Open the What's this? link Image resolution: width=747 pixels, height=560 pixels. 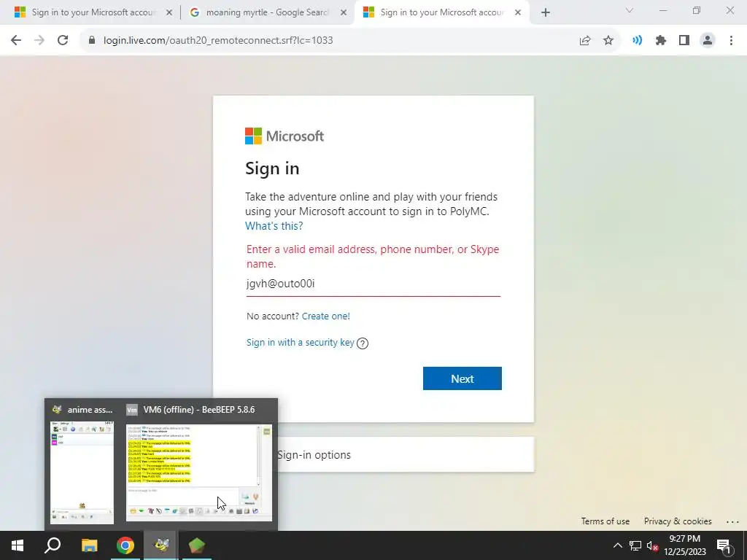pyautogui.click(x=274, y=226)
